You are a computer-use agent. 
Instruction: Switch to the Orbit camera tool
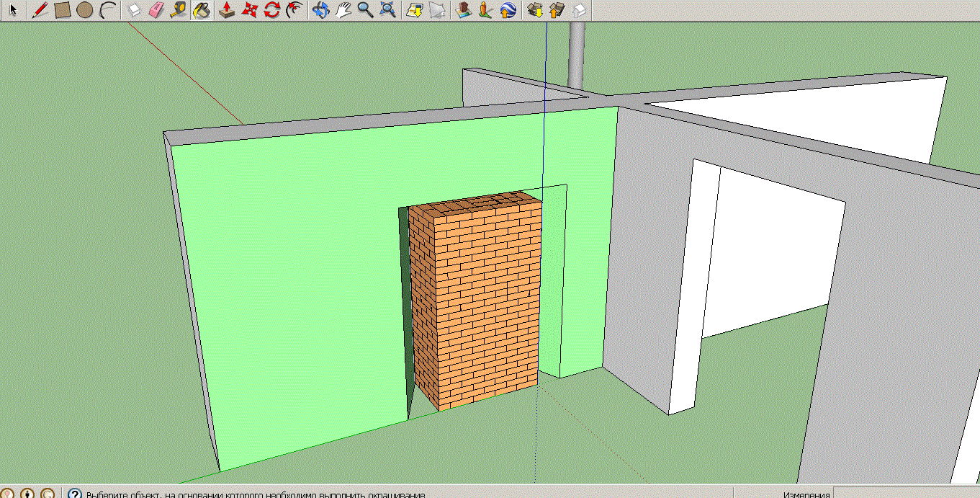321,10
